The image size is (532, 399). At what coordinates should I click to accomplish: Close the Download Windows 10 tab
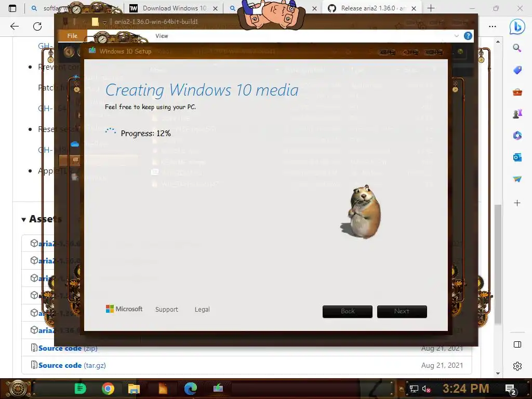tap(215, 8)
